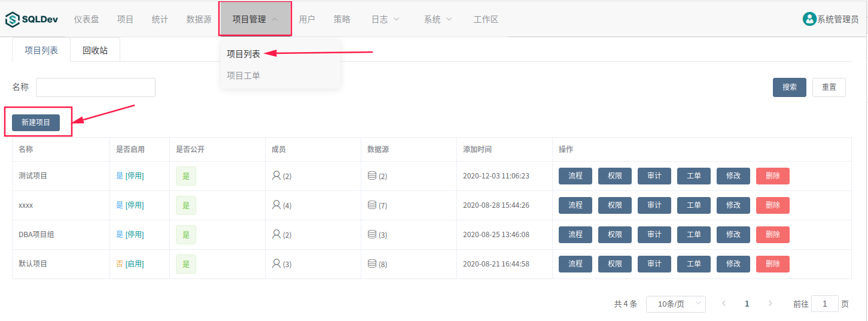The height and width of the screenshot is (321, 868).
Task: Click the 系统管理员 user avatar icon
Action: pos(809,19)
